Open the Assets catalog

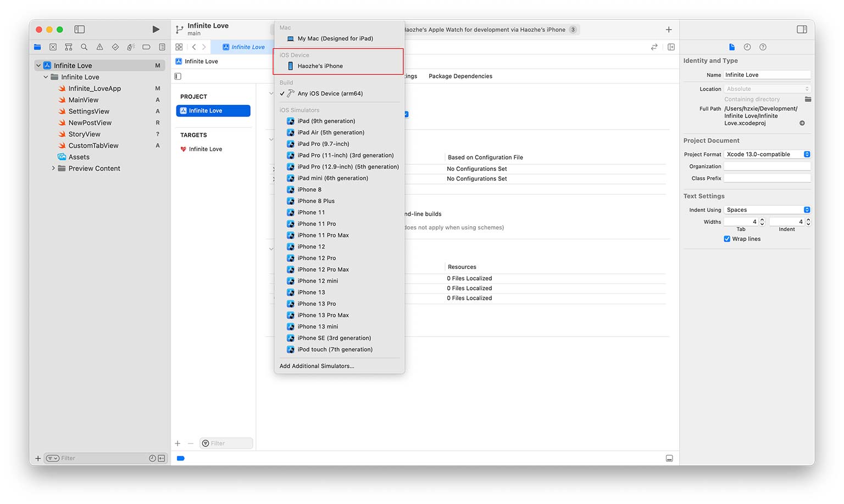(x=79, y=157)
